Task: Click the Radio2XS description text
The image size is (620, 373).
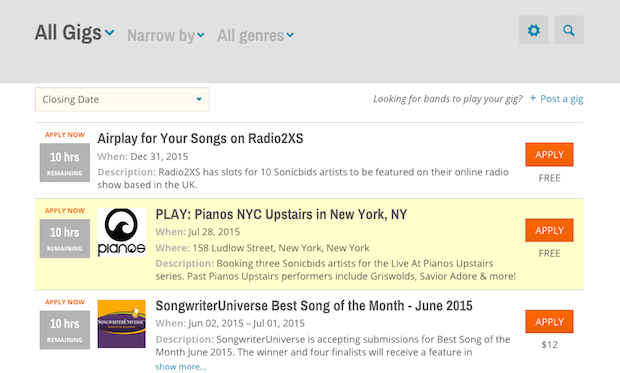Action: click(303, 178)
